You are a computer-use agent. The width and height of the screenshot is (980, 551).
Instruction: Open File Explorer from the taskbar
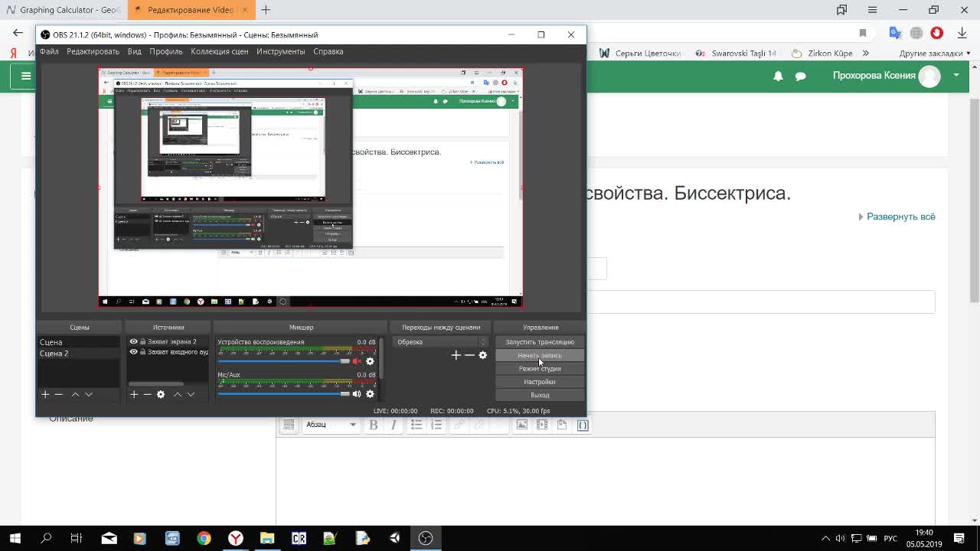point(267,538)
